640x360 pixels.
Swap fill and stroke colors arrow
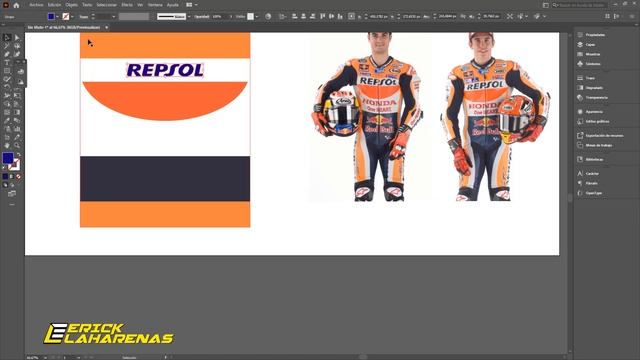18,155
